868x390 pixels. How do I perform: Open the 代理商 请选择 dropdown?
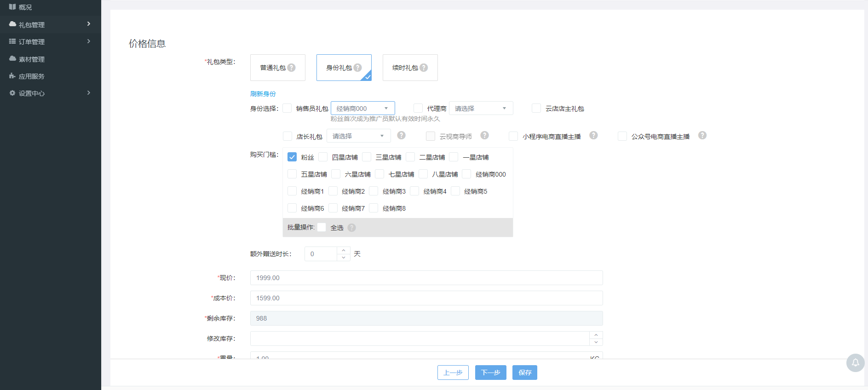click(x=481, y=108)
